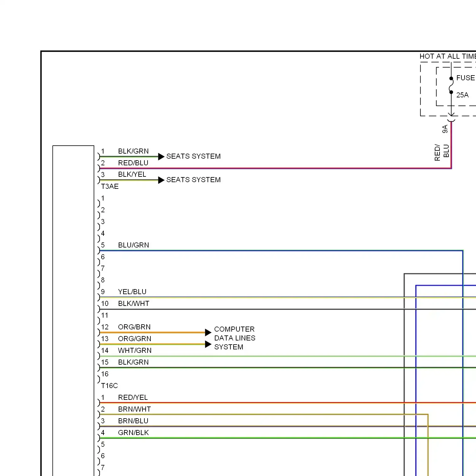The image size is (476, 476).
Task: Click the 9A connector pin label
Action: pos(445,129)
